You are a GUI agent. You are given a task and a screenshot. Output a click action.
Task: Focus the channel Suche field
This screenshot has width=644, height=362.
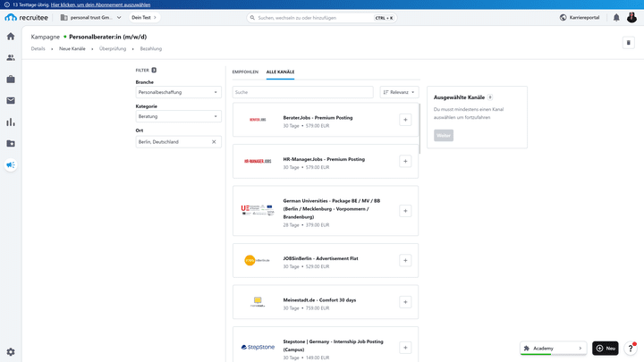[x=302, y=92]
